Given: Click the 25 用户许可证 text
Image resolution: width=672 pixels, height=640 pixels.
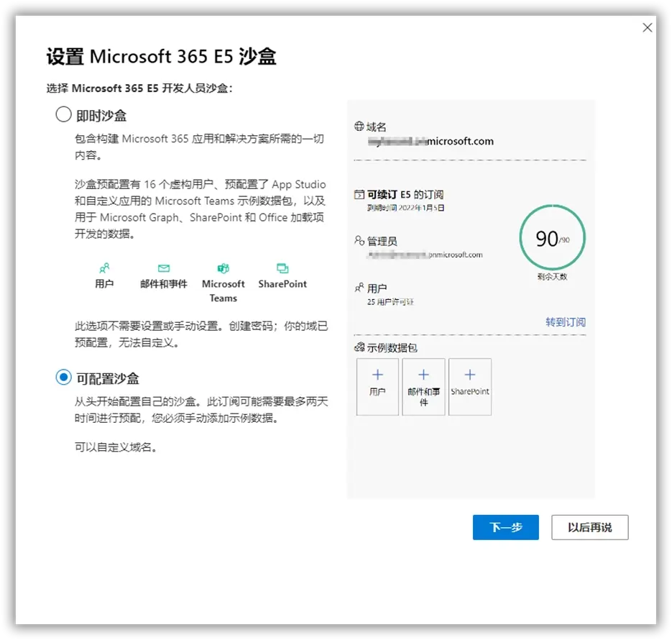Looking at the screenshot, I should pyautogui.click(x=390, y=302).
